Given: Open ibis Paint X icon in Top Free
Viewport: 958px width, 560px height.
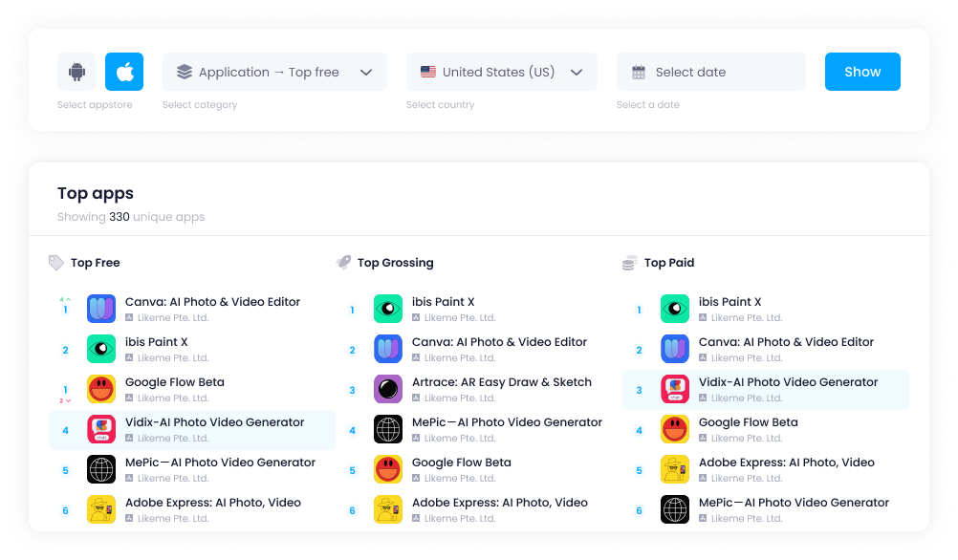Looking at the screenshot, I should point(101,349).
